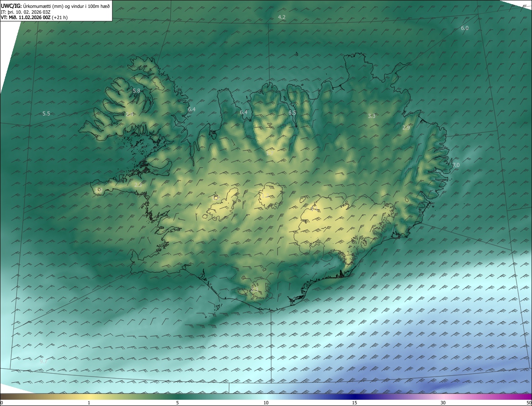Viewport: 532px width, 406px height.
Task: Click the 6.5 value label on map
Action: pyautogui.click(x=292, y=113)
